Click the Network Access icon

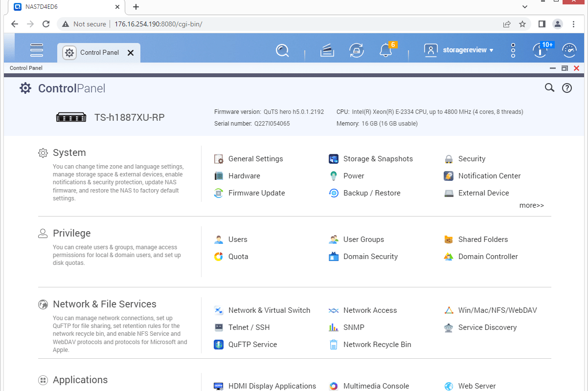pos(334,310)
